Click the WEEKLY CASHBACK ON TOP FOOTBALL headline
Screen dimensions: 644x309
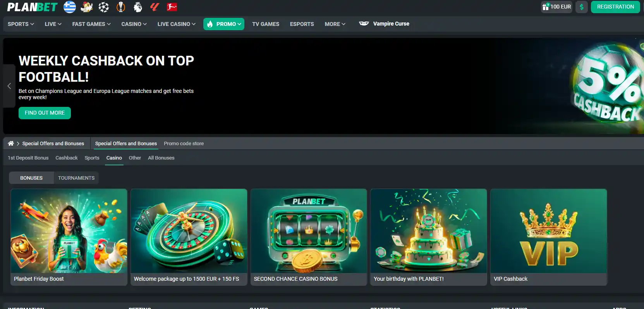(106, 69)
